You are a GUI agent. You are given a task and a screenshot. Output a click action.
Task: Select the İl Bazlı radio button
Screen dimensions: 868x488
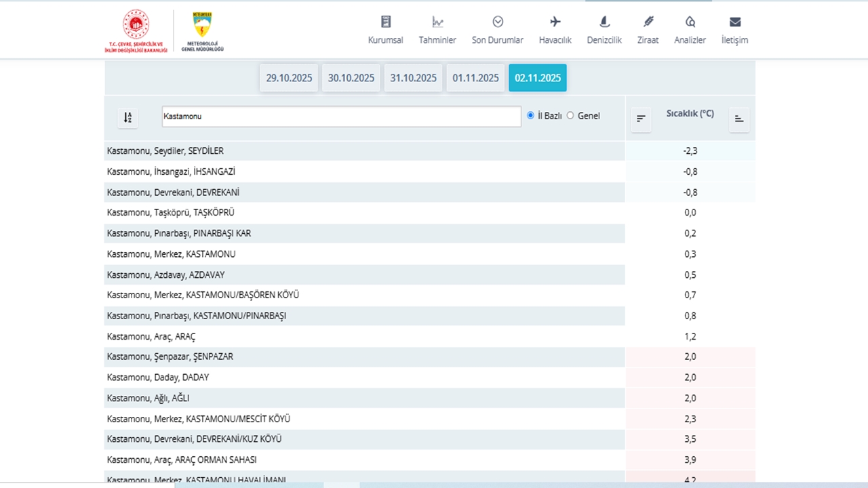[530, 116]
